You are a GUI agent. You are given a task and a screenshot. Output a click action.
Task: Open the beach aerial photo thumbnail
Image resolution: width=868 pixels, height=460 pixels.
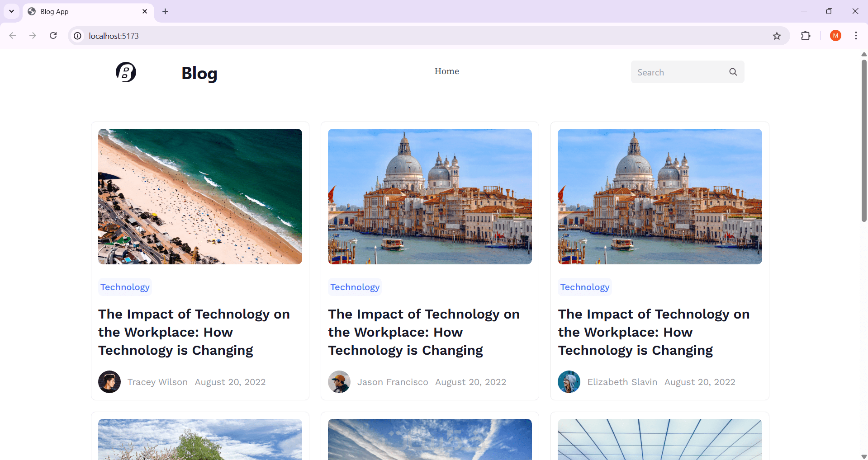point(200,197)
